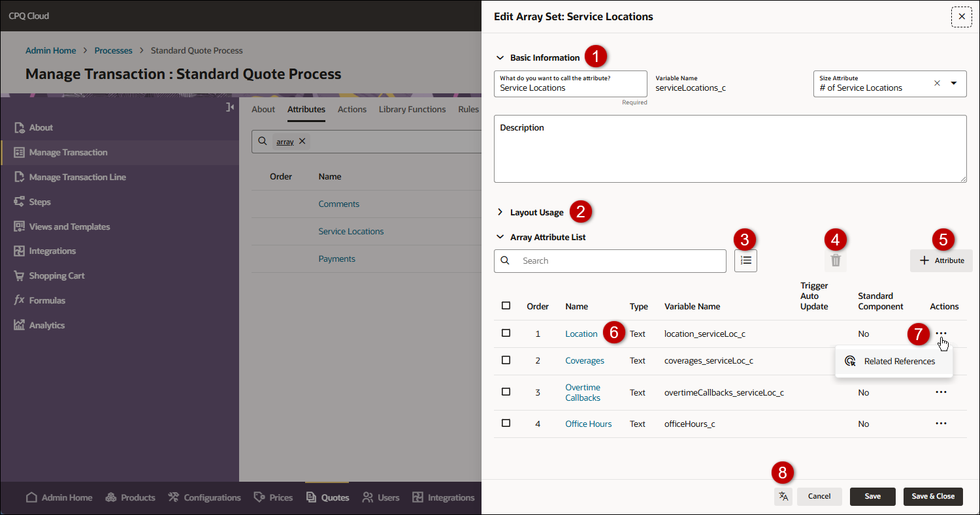Open the reorder list icon button
The width and height of the screenshot is (980, 515).
click(745, 260)
